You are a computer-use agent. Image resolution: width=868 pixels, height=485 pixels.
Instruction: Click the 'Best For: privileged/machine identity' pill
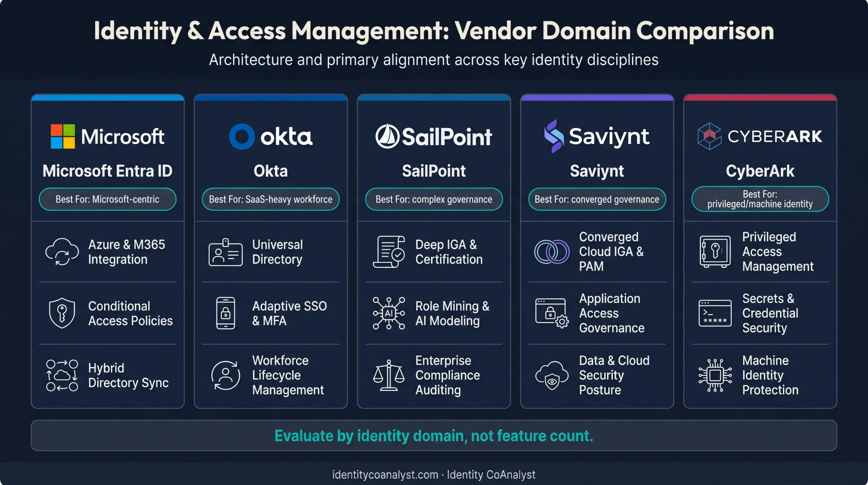pos(760,199)
